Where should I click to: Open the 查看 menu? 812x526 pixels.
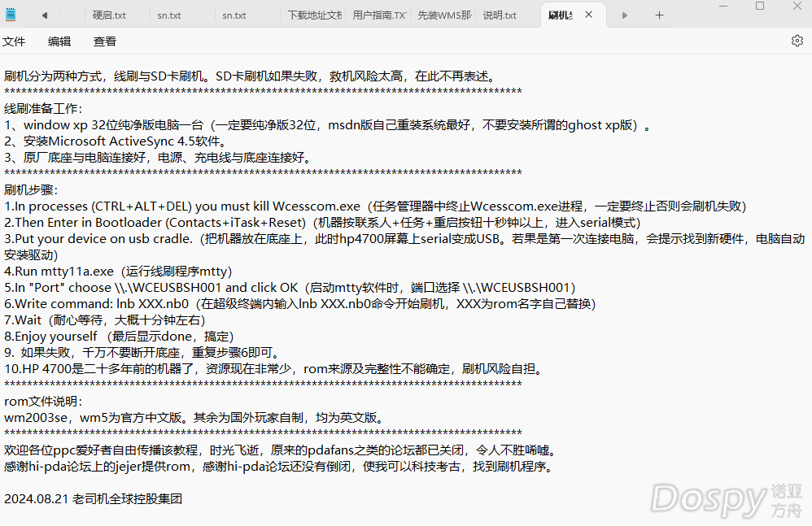[105, 41]
